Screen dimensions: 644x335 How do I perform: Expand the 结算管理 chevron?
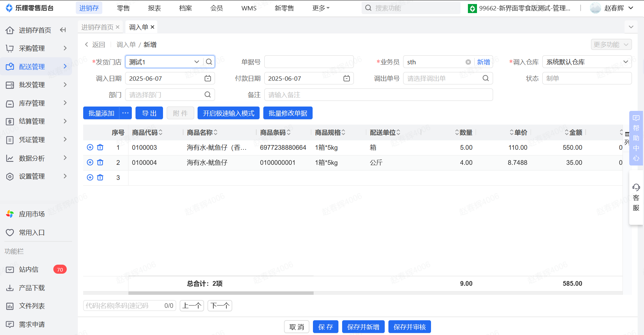point(65,121)
